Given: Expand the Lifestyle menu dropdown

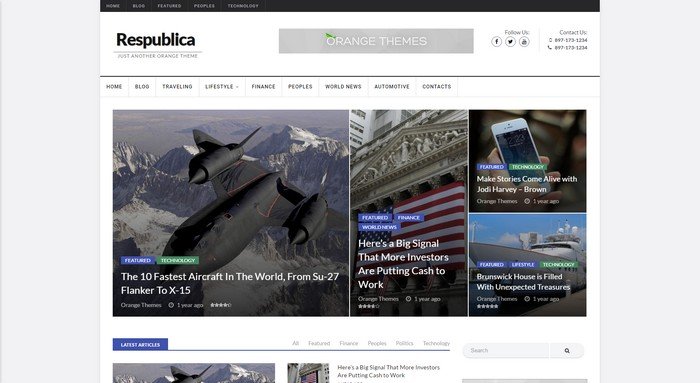Looking at the screenshot, I should tap(221, 87).
